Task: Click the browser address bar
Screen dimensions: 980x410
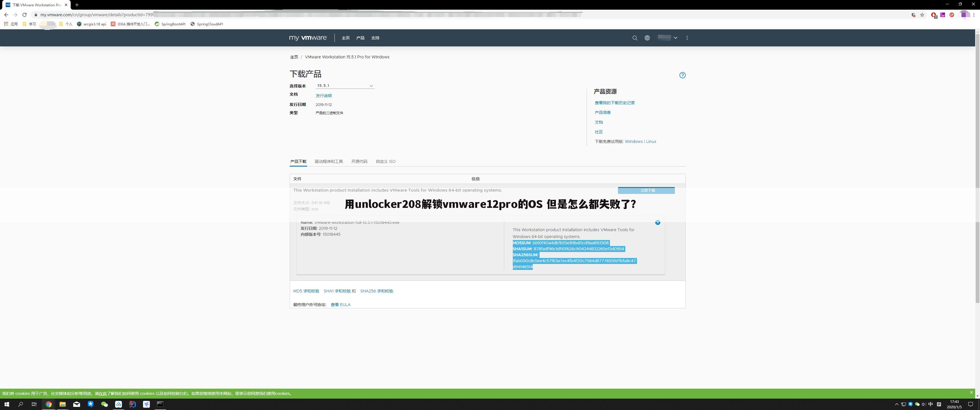Action: pyautogui.click(x=472, y=15)
